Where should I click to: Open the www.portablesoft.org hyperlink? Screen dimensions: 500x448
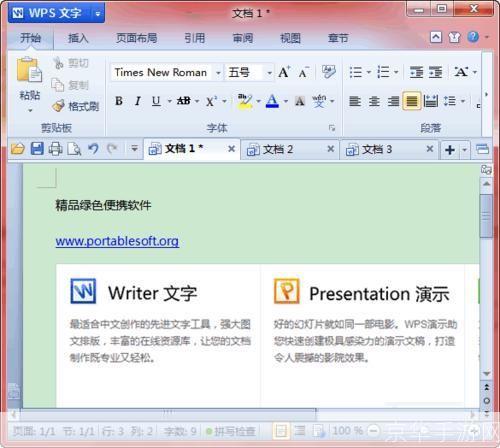pyautogui.click(x=117, y=241)
